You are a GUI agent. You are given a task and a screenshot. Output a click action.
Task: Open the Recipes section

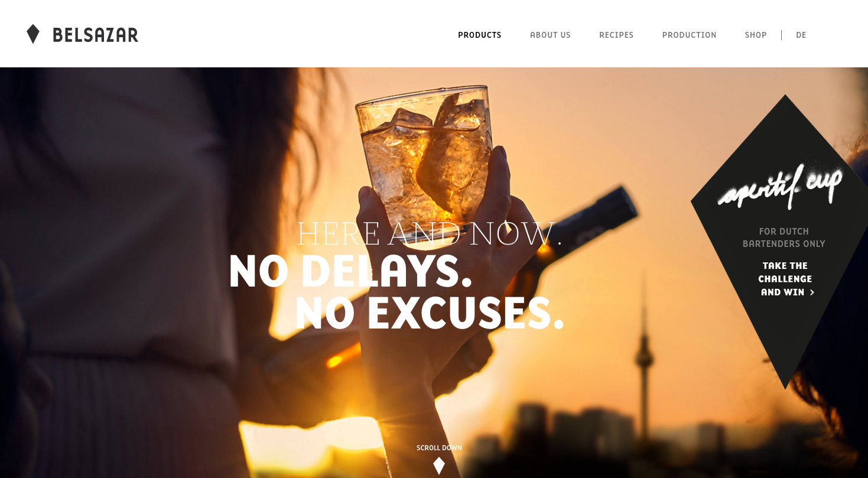pos(616,35)
